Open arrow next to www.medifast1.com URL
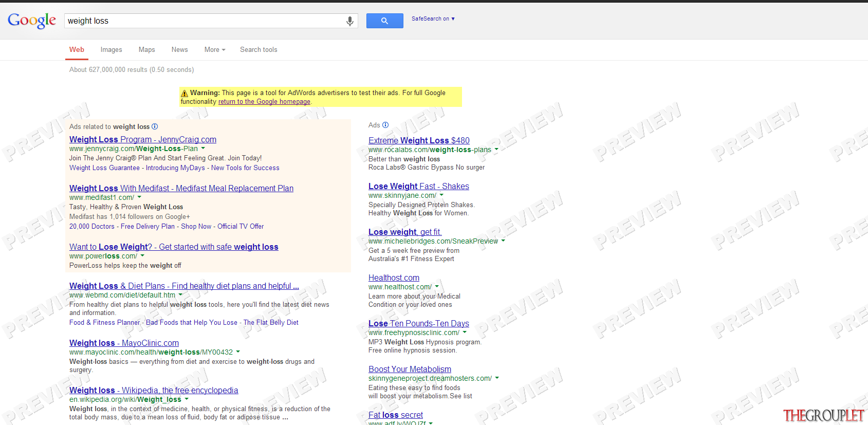This screenshot has height=425, width=868. pyautogui.click(x=139, y=197)
